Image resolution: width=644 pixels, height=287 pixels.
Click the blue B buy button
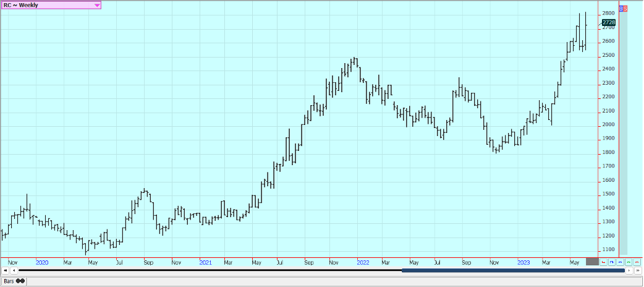tap(621, 8)
